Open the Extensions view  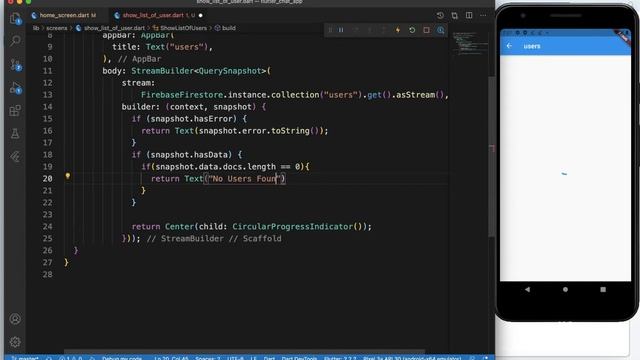pos(15,111)
